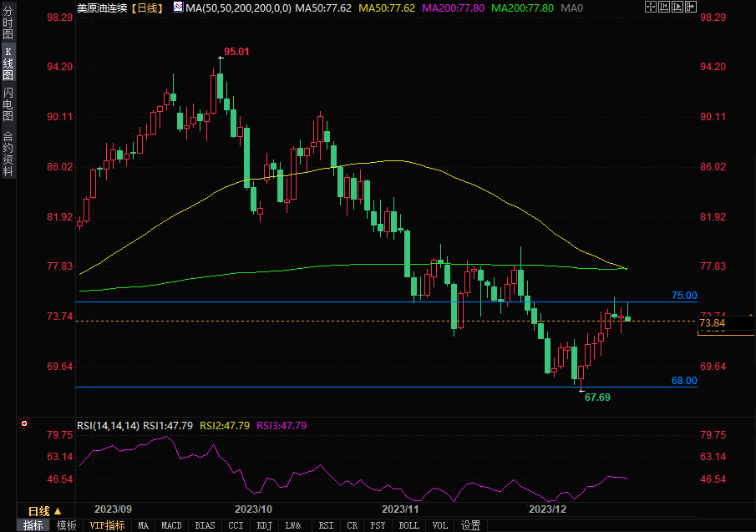
Task: Toggle the MACD indicator
Action: pyautogui.click(x=171, y=525)
